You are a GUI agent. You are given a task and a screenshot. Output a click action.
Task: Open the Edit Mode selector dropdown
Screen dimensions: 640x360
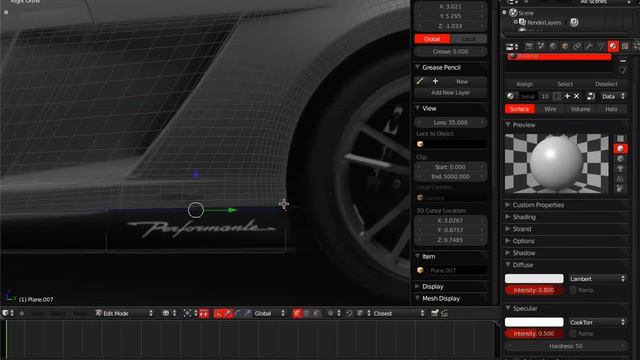point(125,313)
